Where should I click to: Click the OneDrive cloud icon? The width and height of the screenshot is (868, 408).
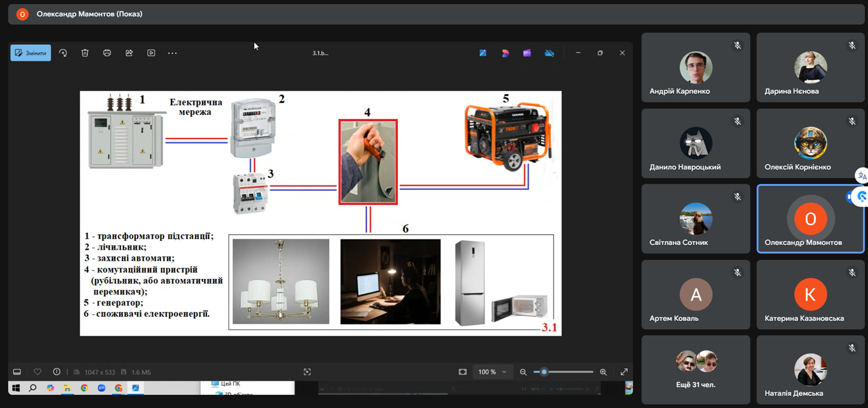click(x=549, y=53)
